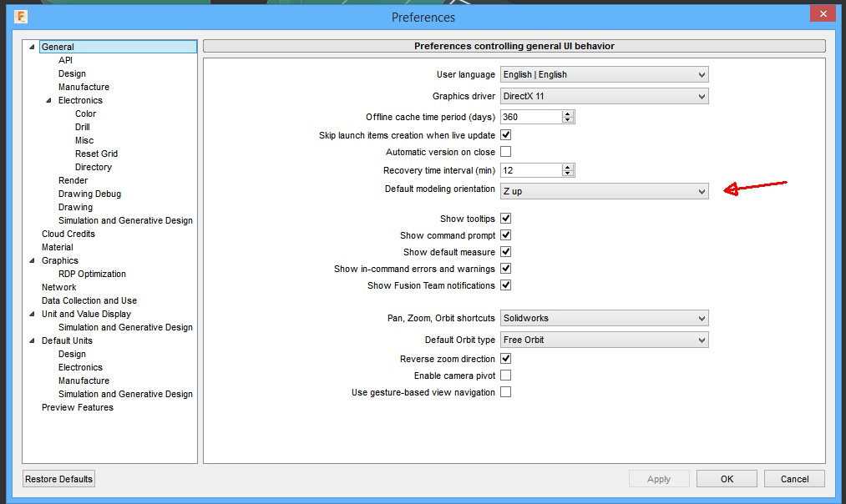The image size is (846, 504).
Task: Collapse the Default Units tree node
Action: pos(32,340)
